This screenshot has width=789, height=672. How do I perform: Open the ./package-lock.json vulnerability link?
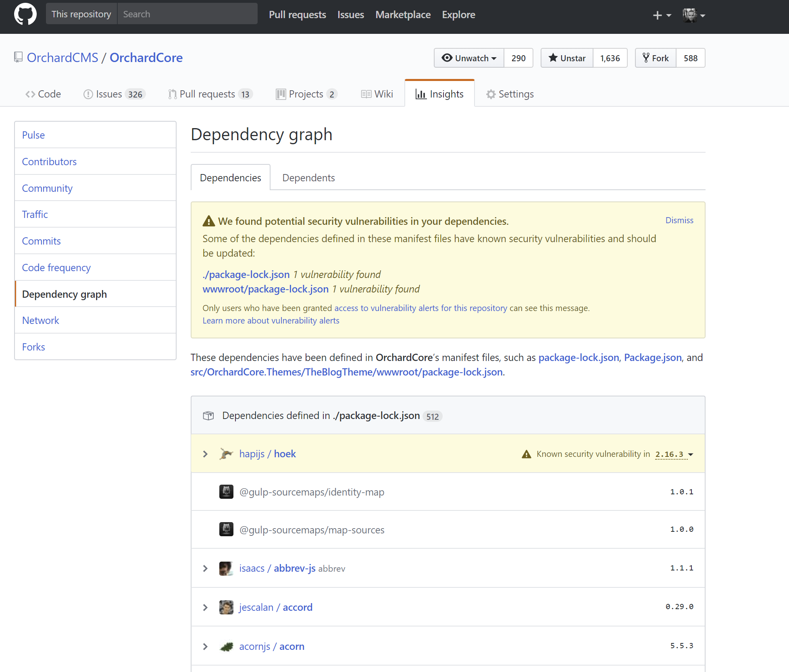point(246,274)
